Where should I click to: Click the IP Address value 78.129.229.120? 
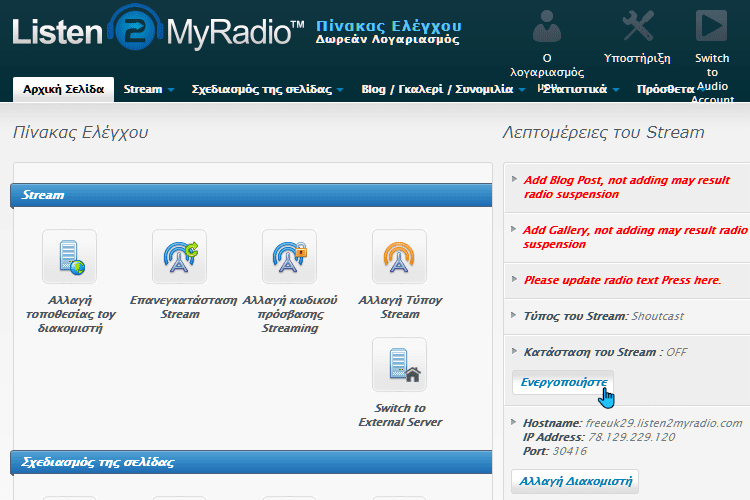631,437
